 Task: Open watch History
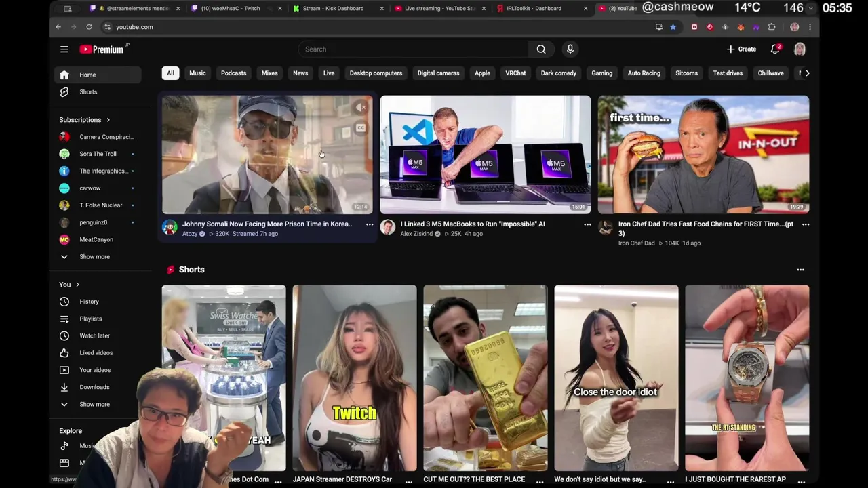[x=98, y=302]
